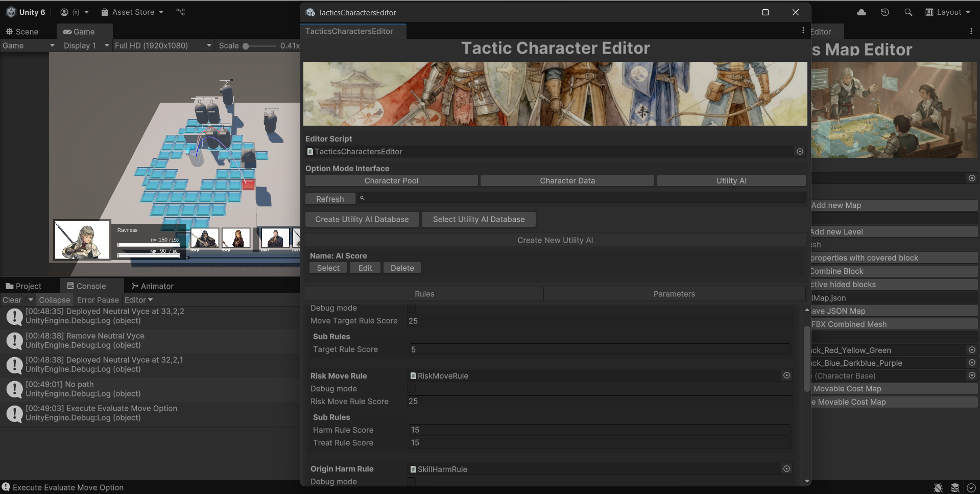This screenshot has width=980, height=494.
Task: Open Unity cloud services icon
Action: (862, 12)
